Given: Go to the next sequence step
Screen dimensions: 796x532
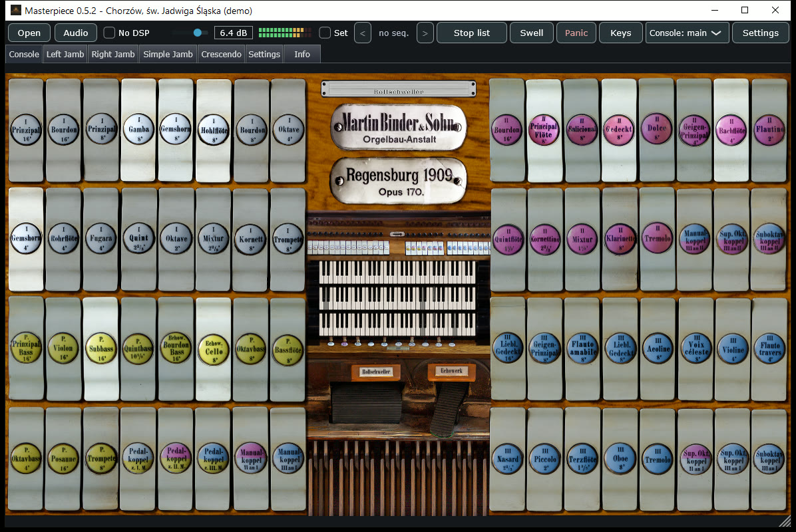Looking at the screenshot, I should (x=425, y=33).
